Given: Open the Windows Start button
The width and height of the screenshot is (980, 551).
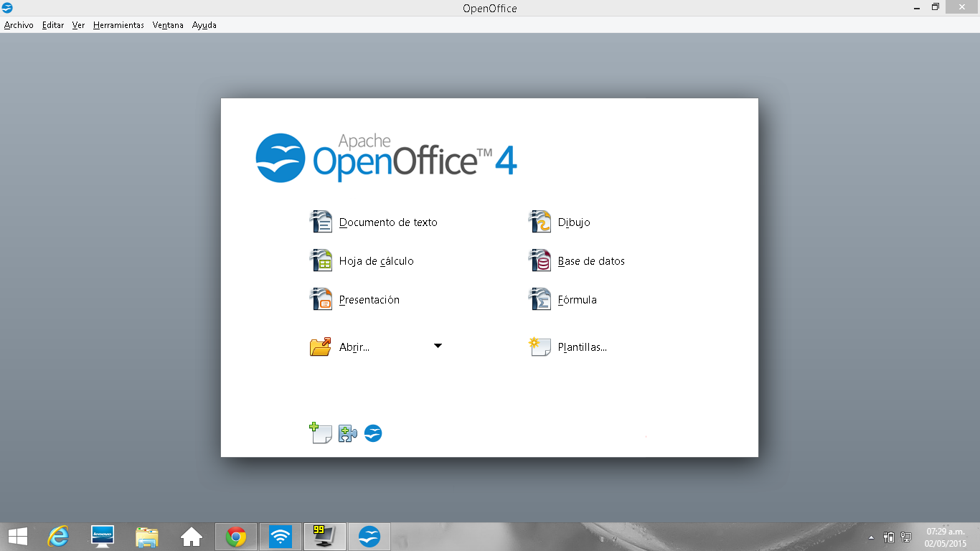Looking at the screenshot, I should 17,536.
